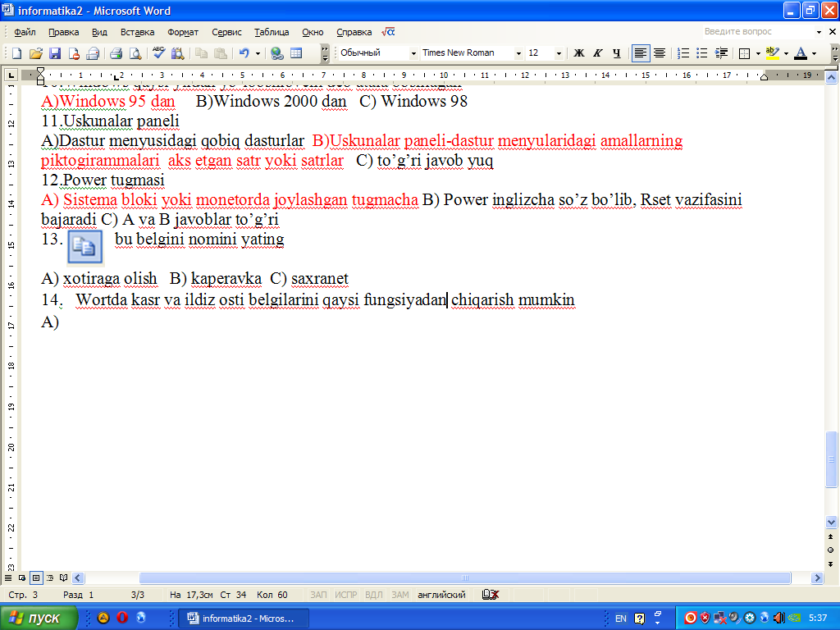
Task: Open the border style dropdown arrow
Action: [757, 53]
